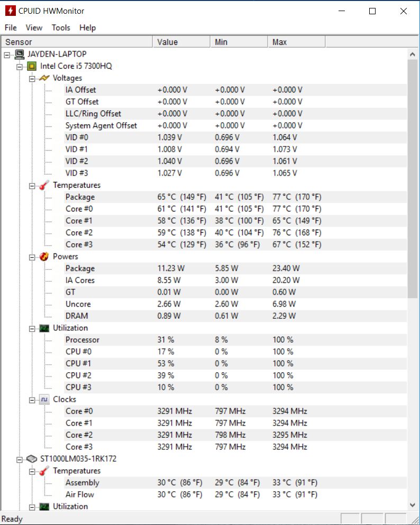The height and width of the screenshot is (525, 420).
Task: Open the File menu
Action: tap(11, 27)
